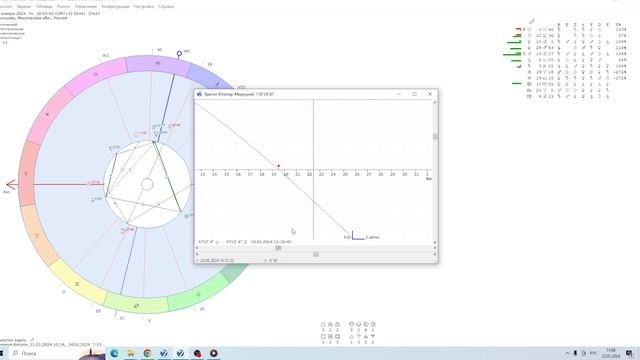Maximize the Тригон Юпитер-Меркурий window
Viewport: 640px width, 360px height.
click(x=415, y=94)
